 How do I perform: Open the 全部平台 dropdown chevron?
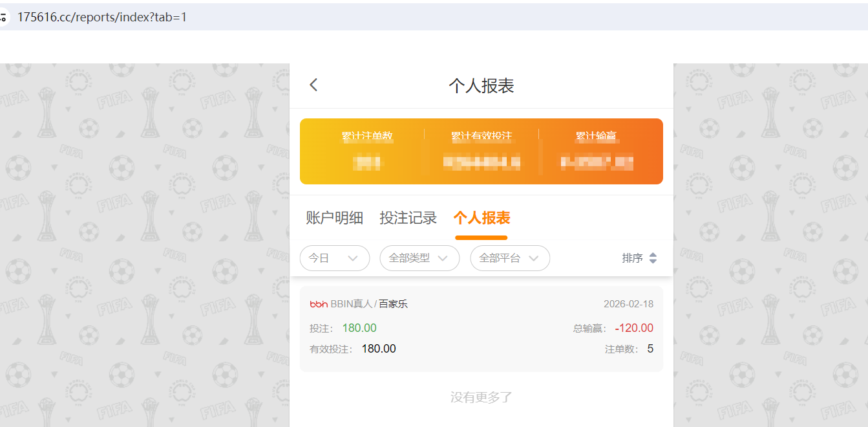(x=535, y=257)
